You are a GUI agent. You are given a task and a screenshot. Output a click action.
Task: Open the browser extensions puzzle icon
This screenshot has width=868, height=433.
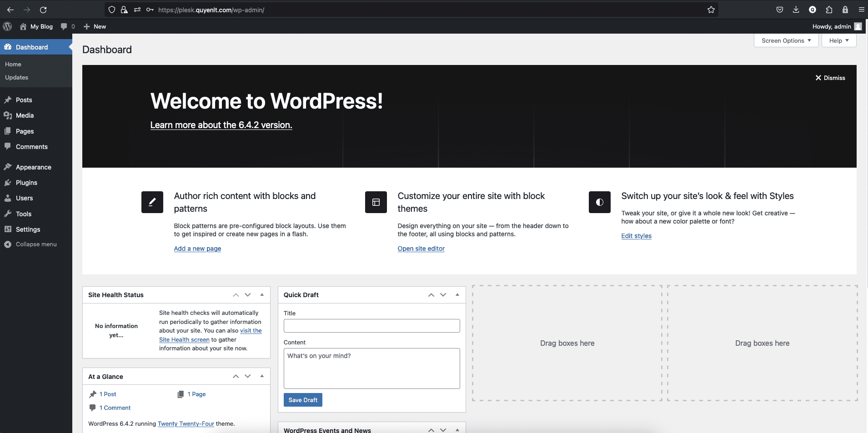829,10
